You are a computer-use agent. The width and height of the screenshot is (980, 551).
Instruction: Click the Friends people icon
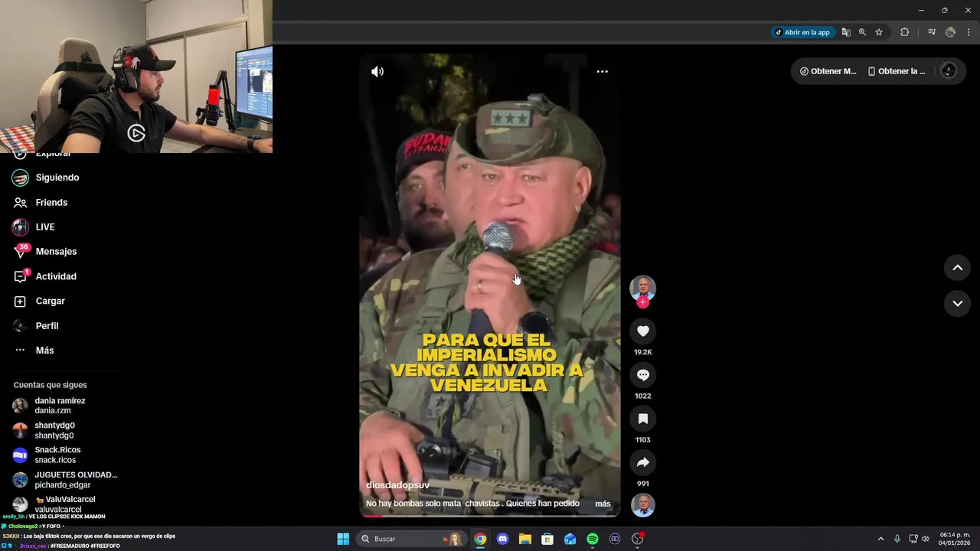point(20,202)
